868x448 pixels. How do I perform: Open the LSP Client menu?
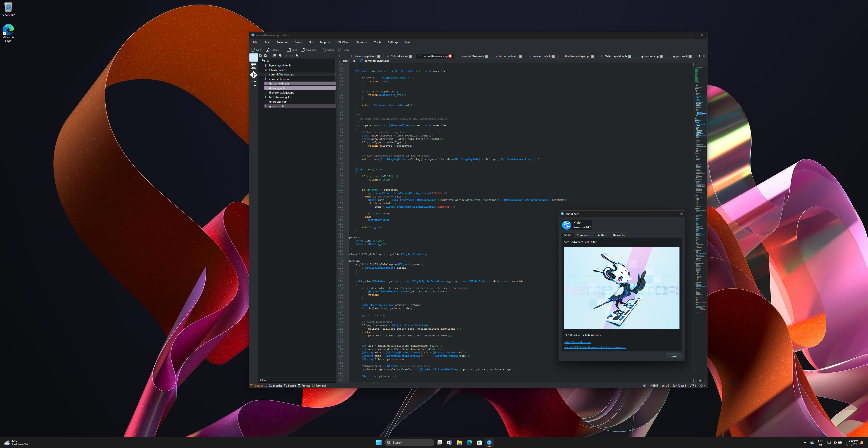point(343,42)
